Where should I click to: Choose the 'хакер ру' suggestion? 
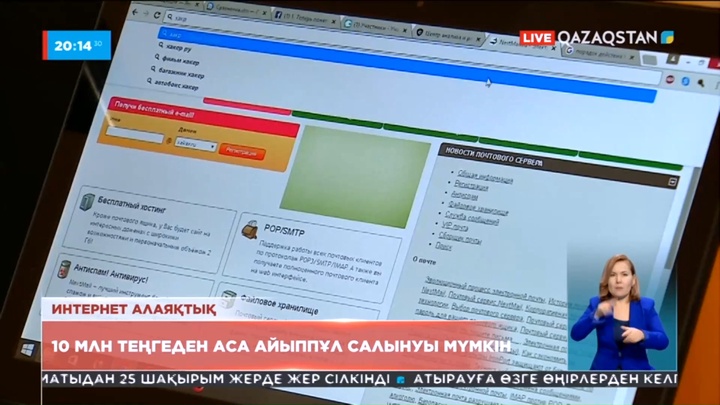(x=180, y=47)
